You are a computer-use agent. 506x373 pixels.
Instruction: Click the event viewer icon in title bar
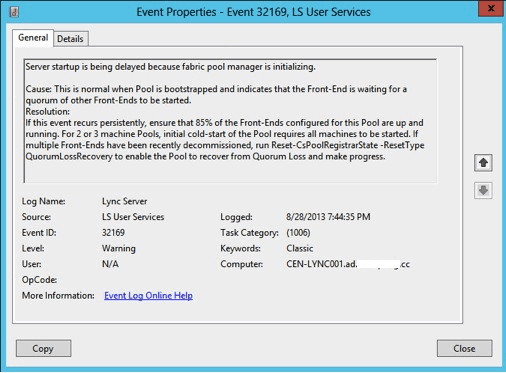click(x=14, y=12)
